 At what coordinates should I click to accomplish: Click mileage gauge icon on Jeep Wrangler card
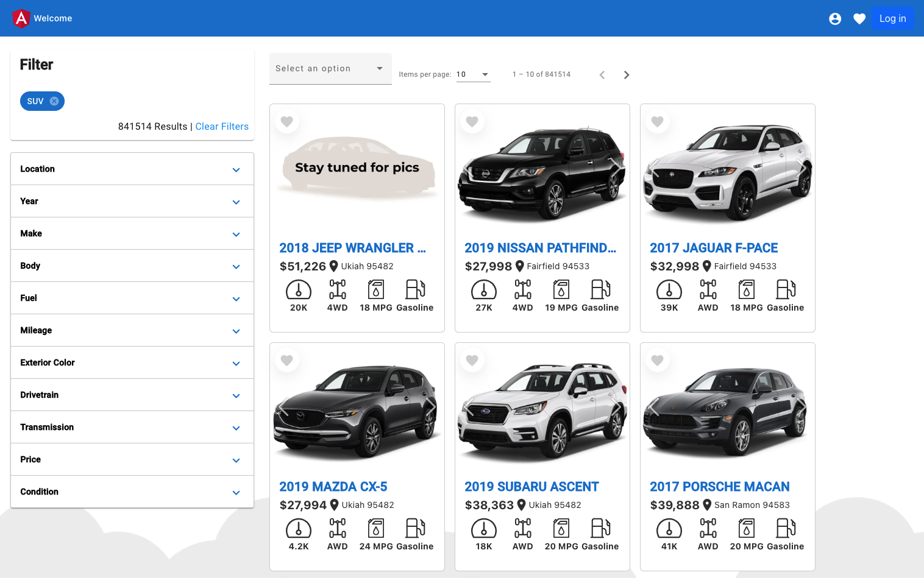coord(299,290)
